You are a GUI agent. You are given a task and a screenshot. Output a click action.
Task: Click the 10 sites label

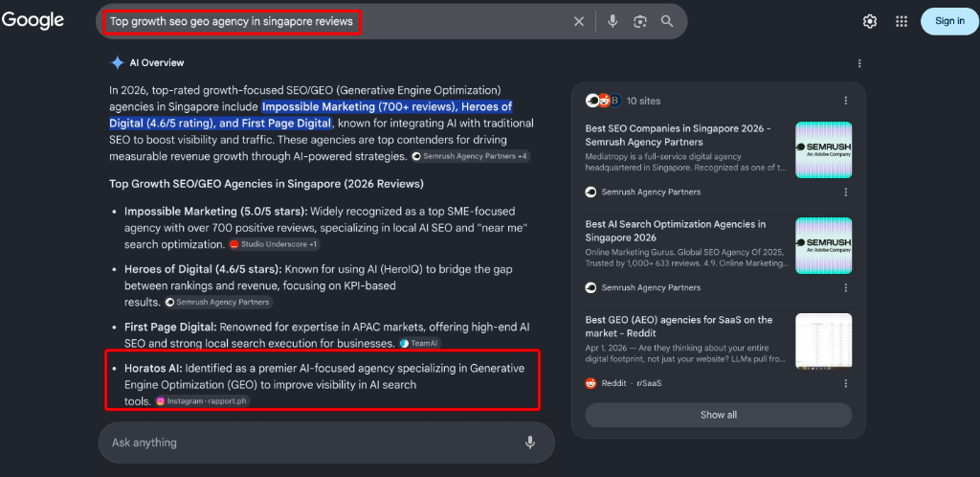pos(644,101)
